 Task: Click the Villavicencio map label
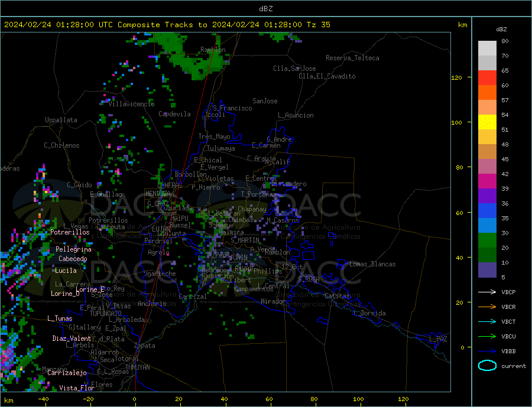tap(131, 104)
